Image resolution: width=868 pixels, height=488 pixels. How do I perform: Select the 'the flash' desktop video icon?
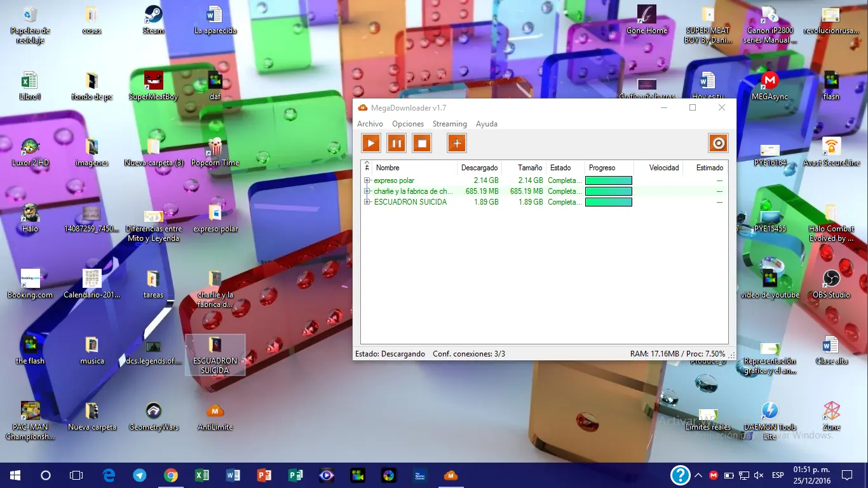point(30,349)
